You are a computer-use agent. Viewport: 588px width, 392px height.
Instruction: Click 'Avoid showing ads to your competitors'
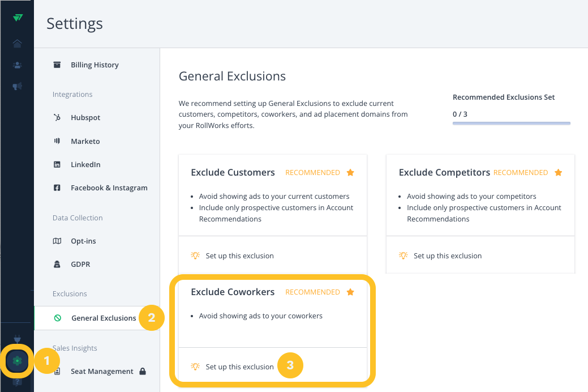pyautogui.click(x=471, y=197)
